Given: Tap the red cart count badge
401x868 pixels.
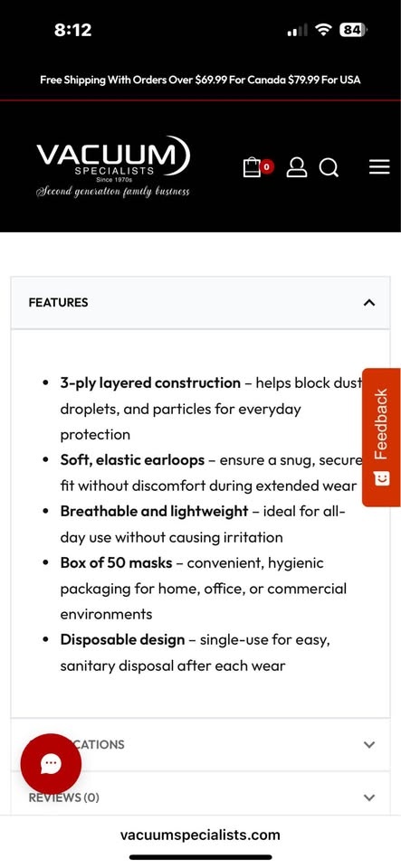Looking at the screenshot, I should tap(267, 166).
